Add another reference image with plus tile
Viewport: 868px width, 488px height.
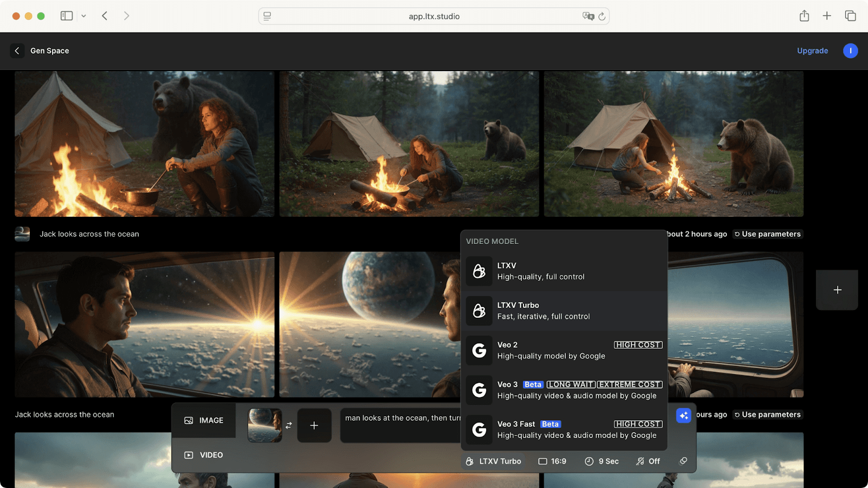[314, 426]
